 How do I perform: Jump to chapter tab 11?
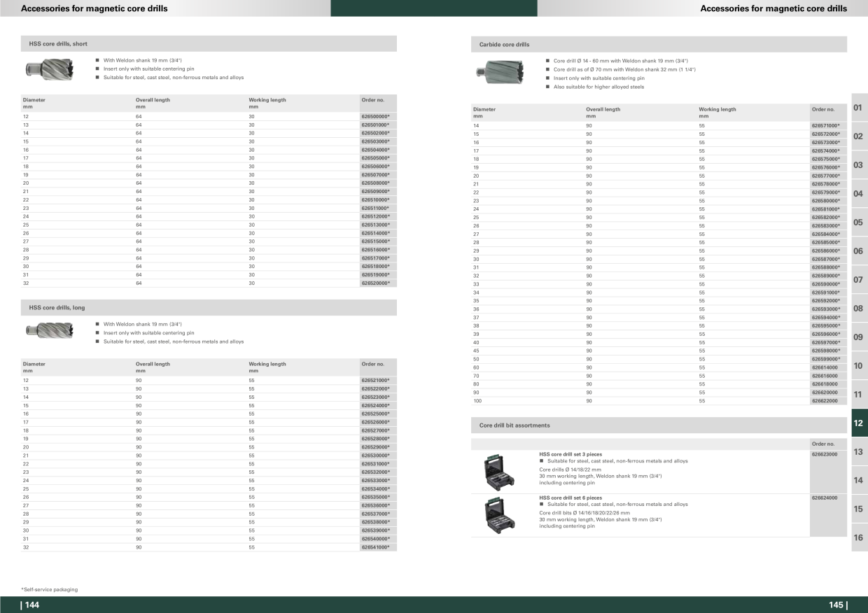tap(859, 395)
